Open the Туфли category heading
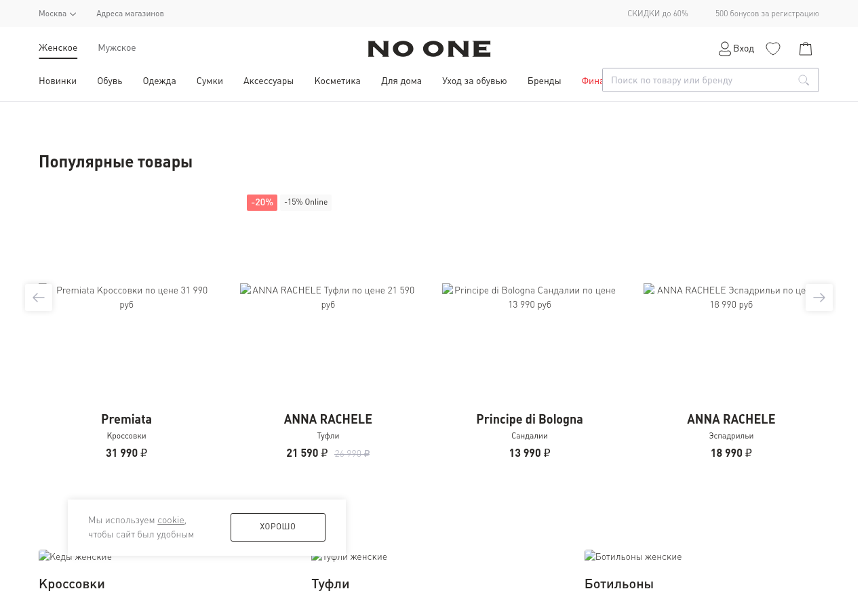Viewport: 868px width, 610px height. pyautogui.click(x=330, y=584)
